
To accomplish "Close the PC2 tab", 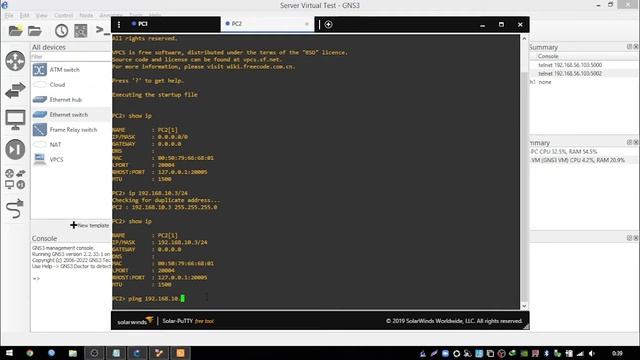I will click(x=307, y=24).
